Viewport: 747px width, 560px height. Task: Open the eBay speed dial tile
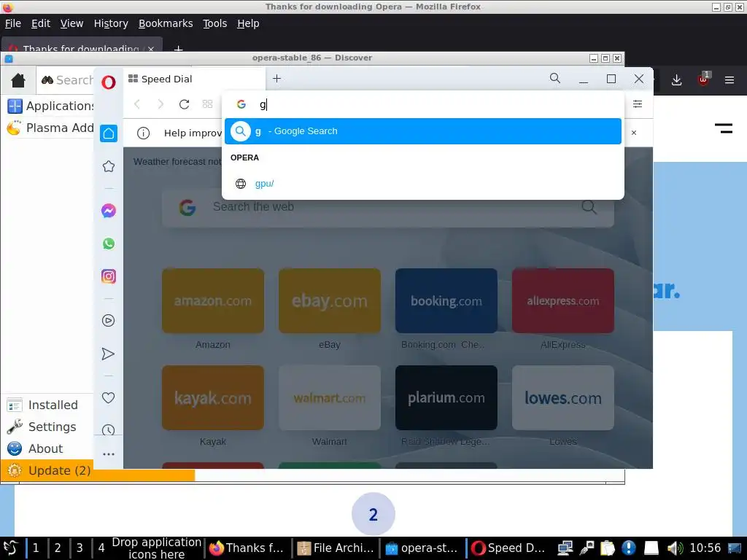coord(330,301)
